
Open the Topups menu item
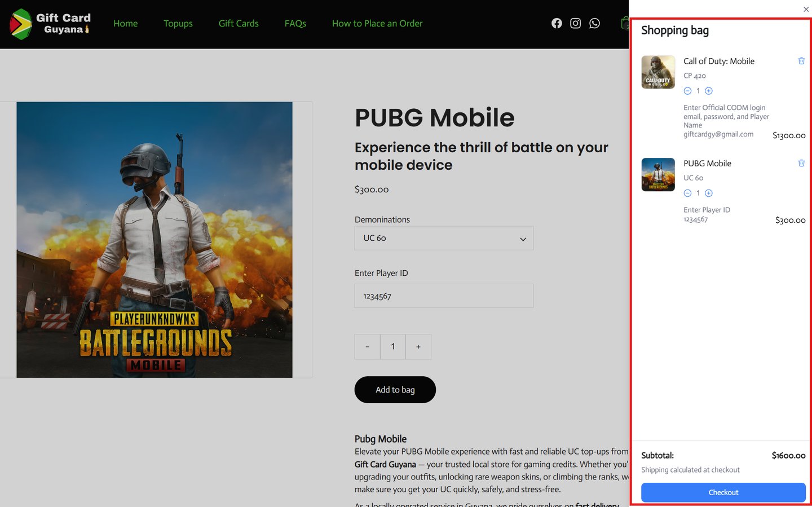coord(178,23)
